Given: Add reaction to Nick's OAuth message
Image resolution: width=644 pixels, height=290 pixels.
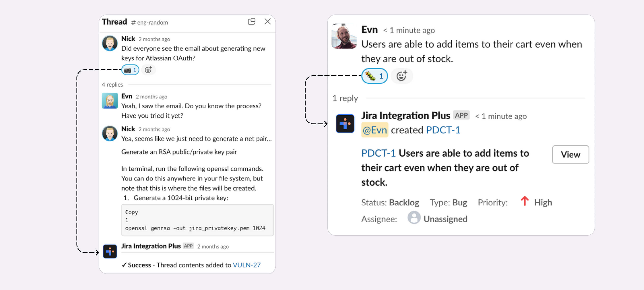Looking at the screenshot, I should click(148, 70).
